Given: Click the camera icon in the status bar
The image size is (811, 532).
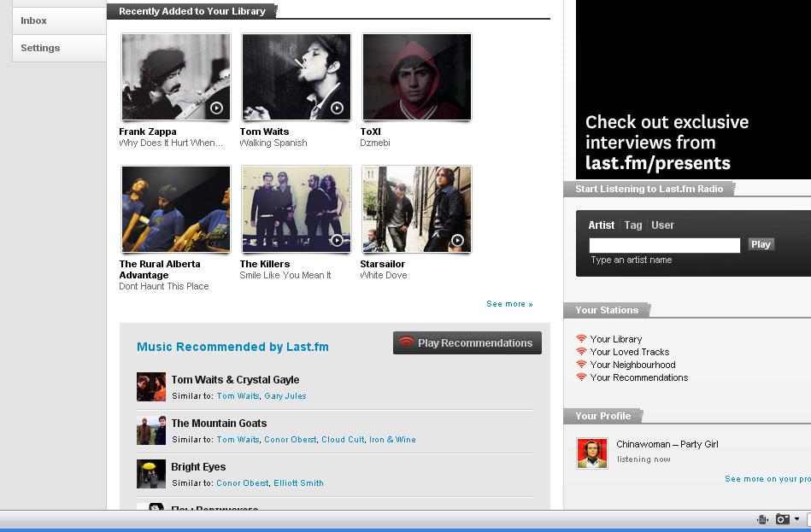Looking at the screenshot, I should (x=783, y=519).
